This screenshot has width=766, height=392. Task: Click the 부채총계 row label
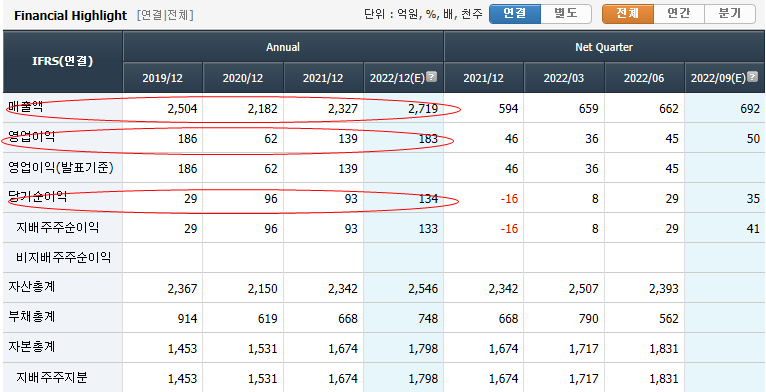[32, 317]
